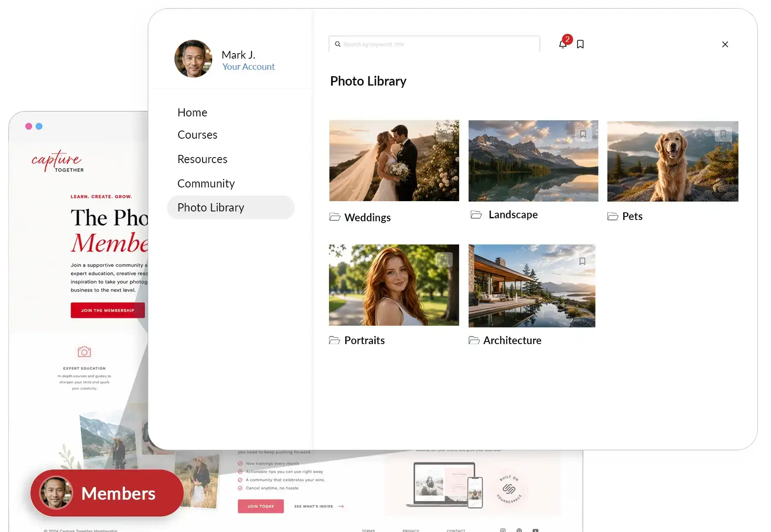Screen dimensions: 771x532
Task: Click the laptop and phone mockup image
Action: coord(445,485)
